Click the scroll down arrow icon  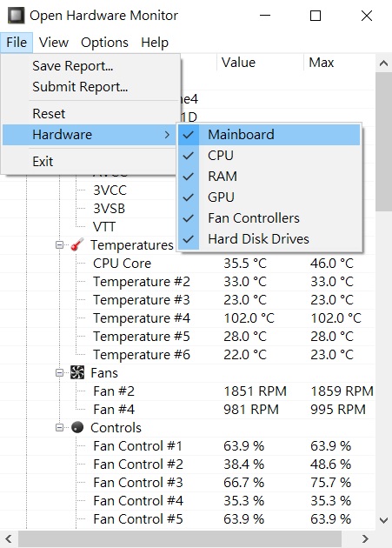pyautogui.click(x=383, y=520)
